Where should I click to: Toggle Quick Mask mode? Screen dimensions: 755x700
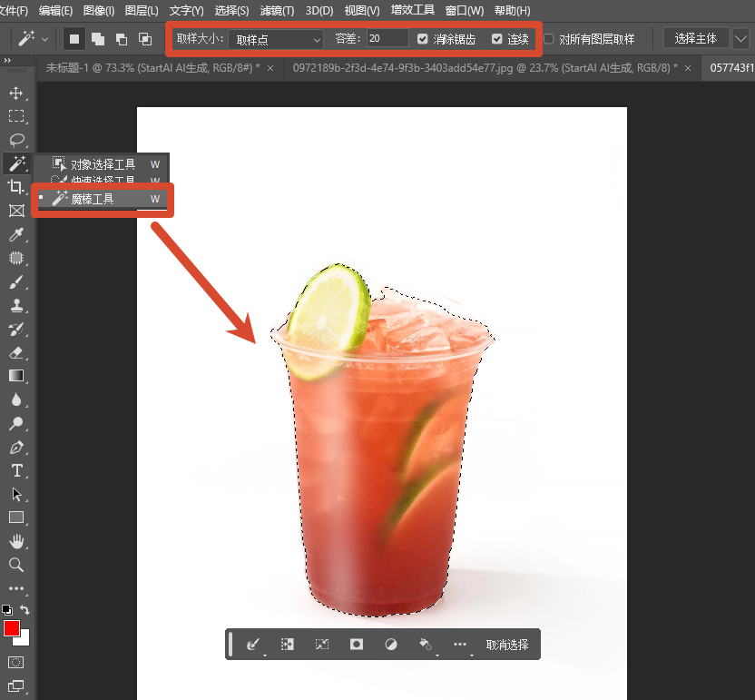coord(16,663)
